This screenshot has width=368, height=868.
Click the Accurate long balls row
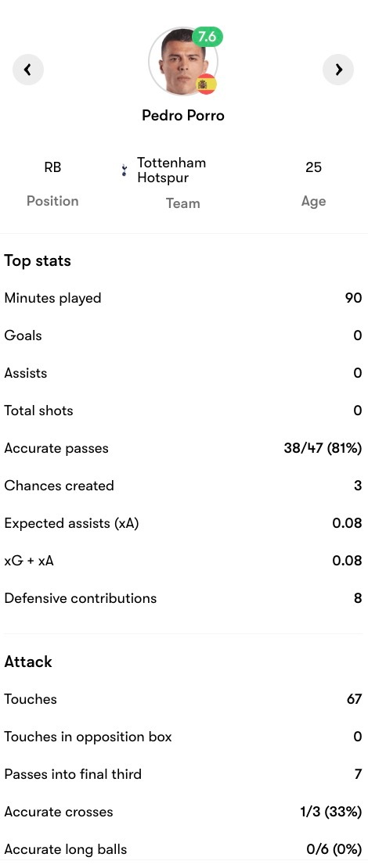pos(183,849)
